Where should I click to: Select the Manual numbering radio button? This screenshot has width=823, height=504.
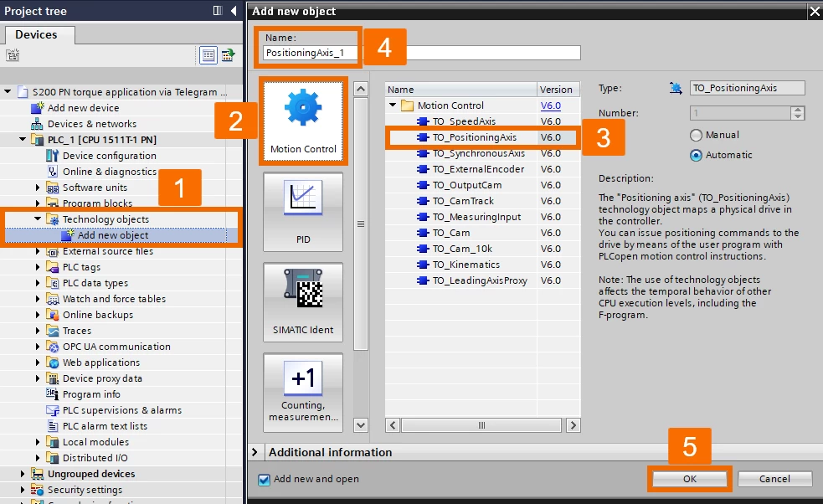(696, 136)
